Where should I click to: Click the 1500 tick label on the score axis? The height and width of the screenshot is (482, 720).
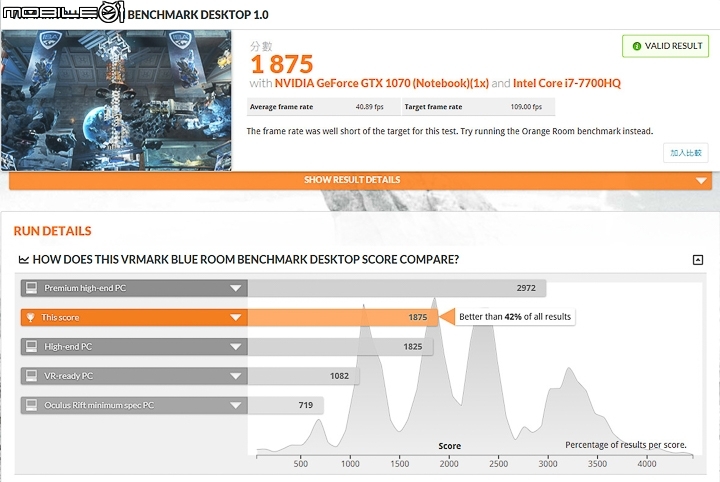coord(399,464)
